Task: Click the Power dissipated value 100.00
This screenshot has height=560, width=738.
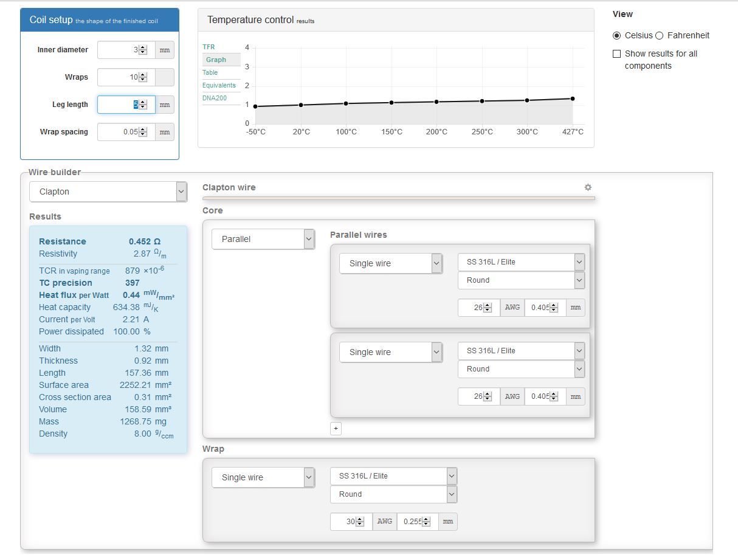Action: click(x=126, y=331)
